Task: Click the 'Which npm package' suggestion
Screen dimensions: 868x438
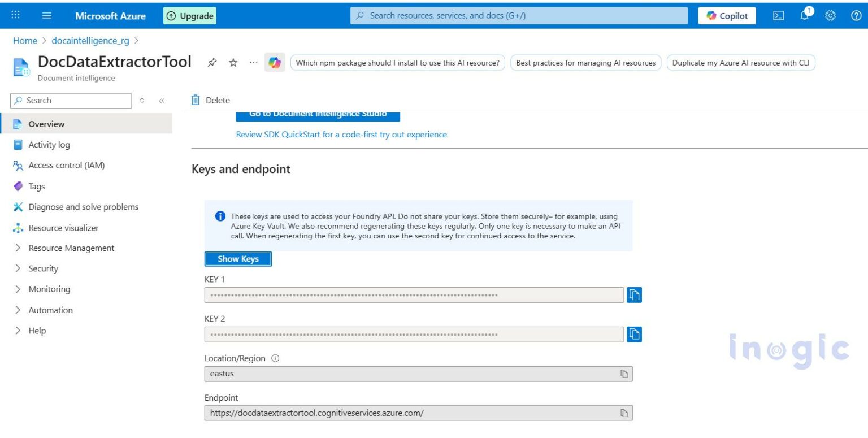Action: [398, 63]
